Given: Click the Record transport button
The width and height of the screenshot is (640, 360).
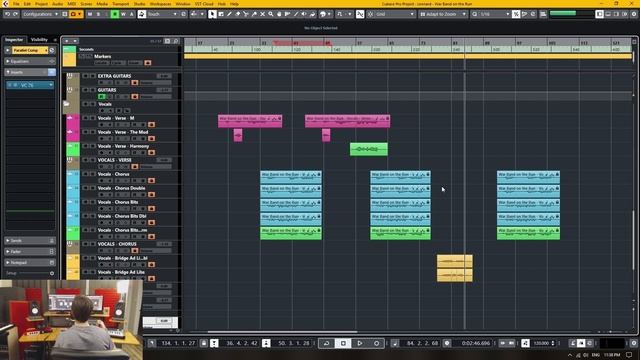Looking at the screenshot, I should pos(376,343).
